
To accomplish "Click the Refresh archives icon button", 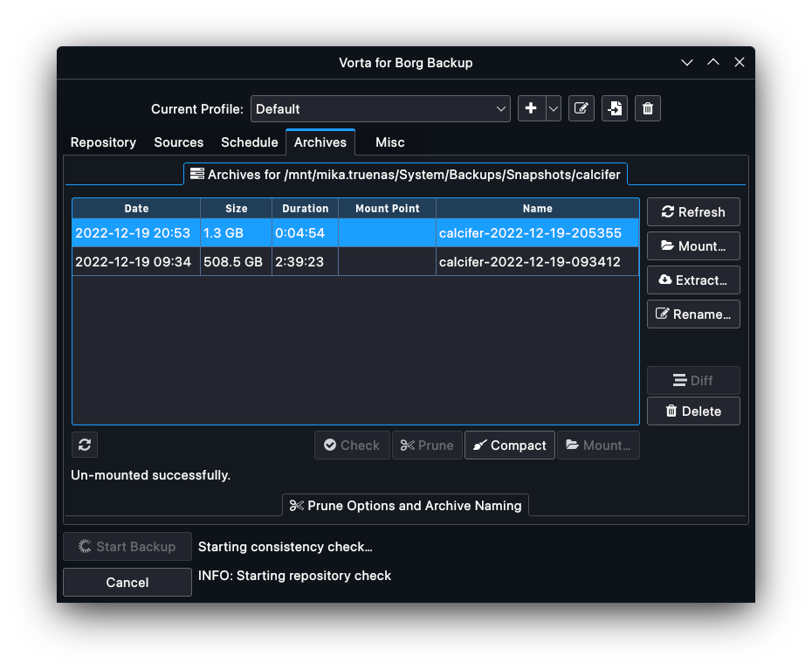I will 692,211.
